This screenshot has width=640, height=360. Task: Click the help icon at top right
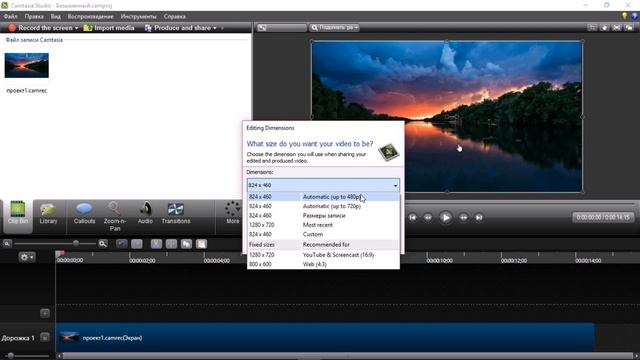click(x=635, y=16)
